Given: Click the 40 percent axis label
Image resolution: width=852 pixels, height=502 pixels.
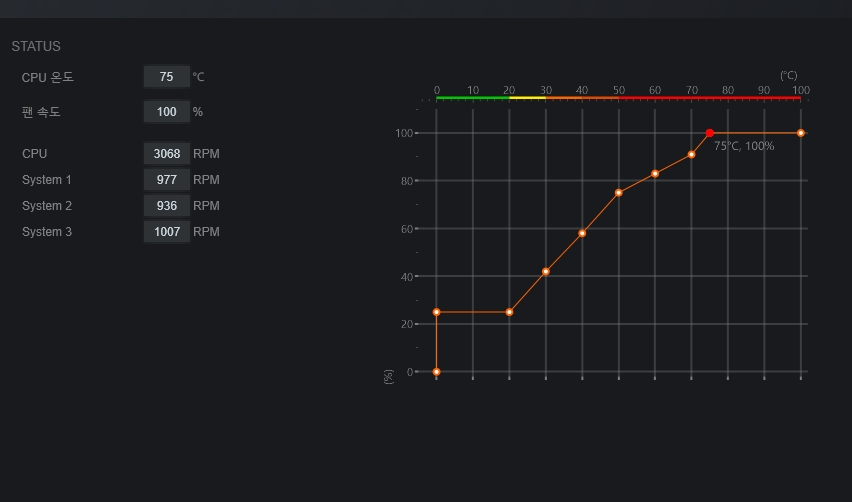Looking at the screenshot, I should coord(407,277).
